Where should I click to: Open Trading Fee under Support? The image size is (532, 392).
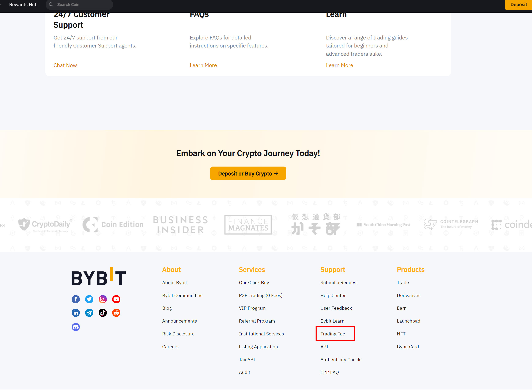pos(333,334)
